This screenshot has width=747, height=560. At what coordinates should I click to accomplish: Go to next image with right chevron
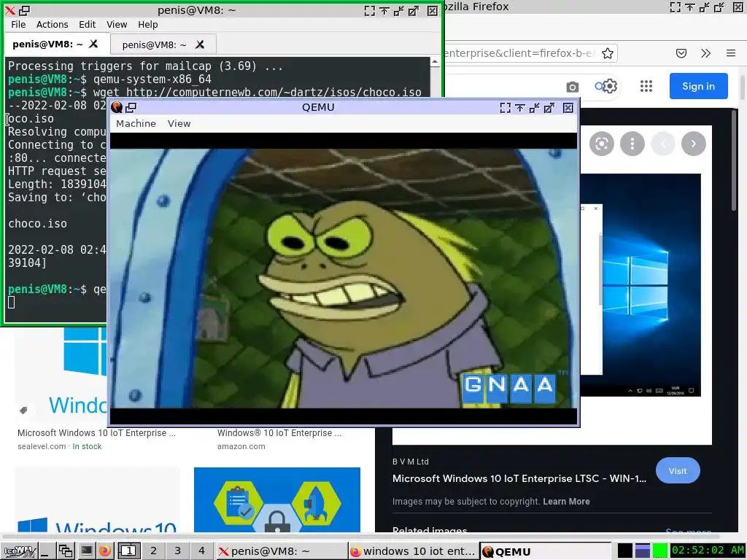[x=693, y=144]
